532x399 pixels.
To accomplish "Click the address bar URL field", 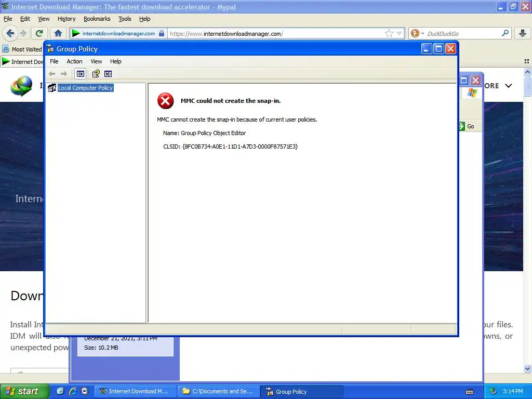I will click(x=276, y=34).
